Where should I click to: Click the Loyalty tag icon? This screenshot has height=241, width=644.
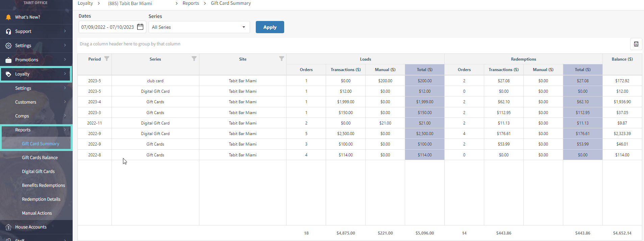point(8,74)
